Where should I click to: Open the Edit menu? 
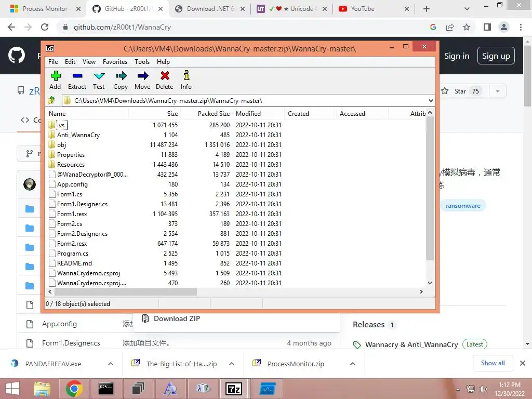(70, 62)
